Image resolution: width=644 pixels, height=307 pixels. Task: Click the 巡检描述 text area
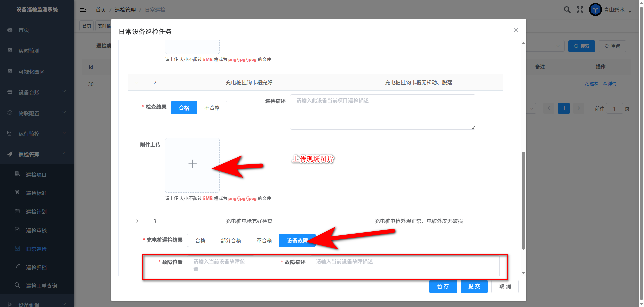pos(382,112)
